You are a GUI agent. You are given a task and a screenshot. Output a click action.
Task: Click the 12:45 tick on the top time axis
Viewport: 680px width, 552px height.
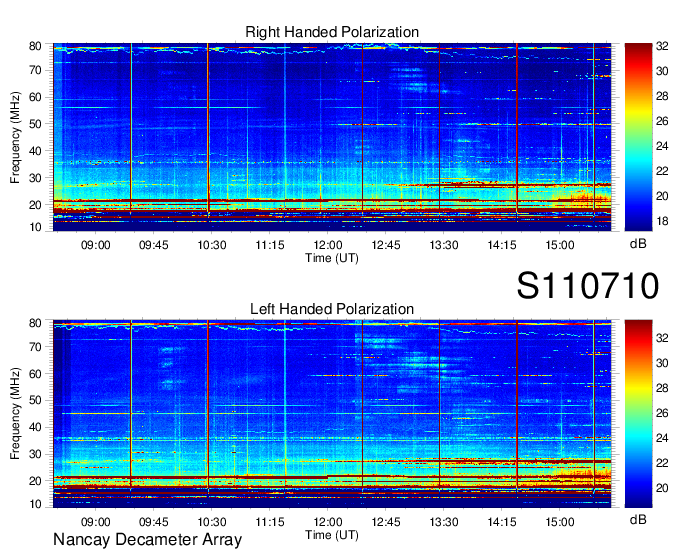386,245
